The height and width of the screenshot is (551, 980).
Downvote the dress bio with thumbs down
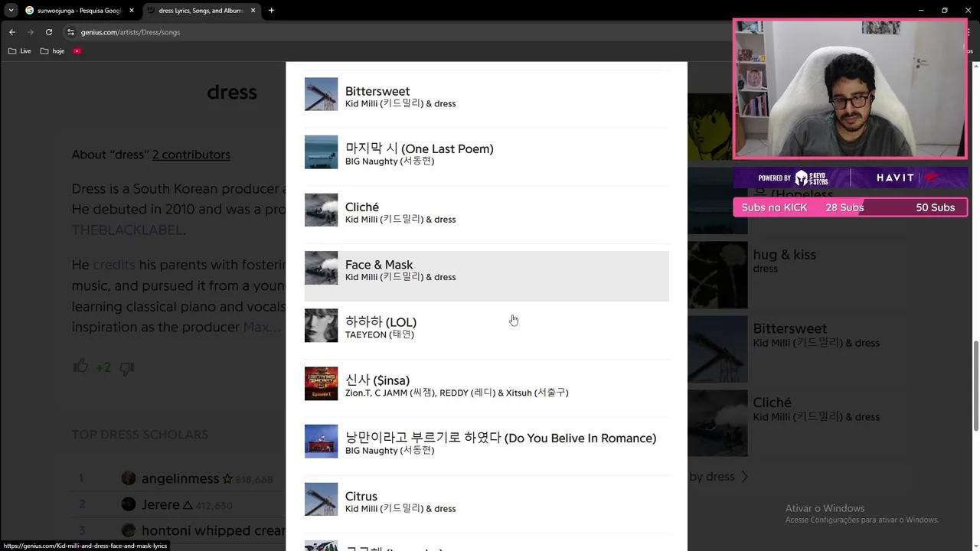(x=127, y=368)
